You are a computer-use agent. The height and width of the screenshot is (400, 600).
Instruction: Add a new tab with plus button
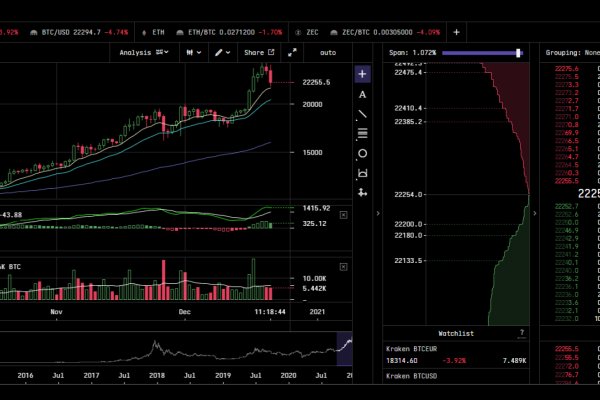457,32
